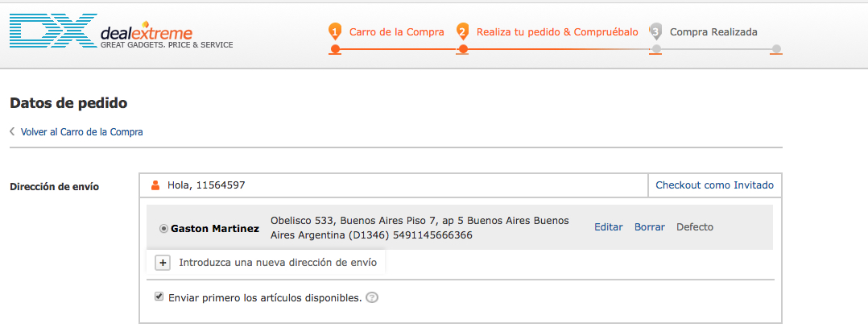Click the last gray progress bar dot

pos(776,50)
